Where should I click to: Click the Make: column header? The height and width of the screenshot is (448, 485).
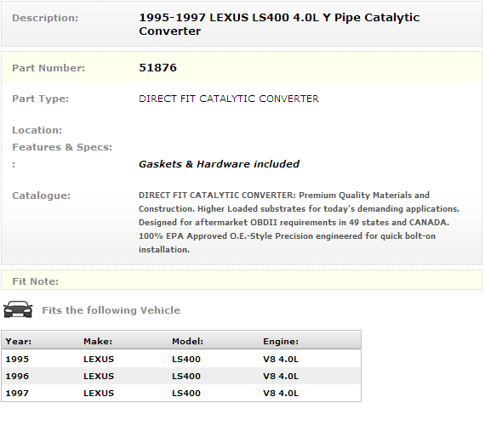(98, 342)
